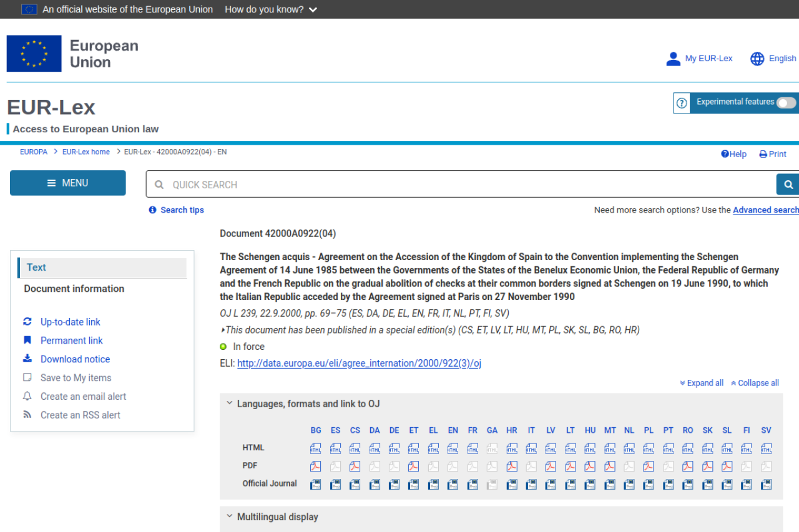Select the Text tab
This screenshot has height=532, width=799.
[102, 268]
